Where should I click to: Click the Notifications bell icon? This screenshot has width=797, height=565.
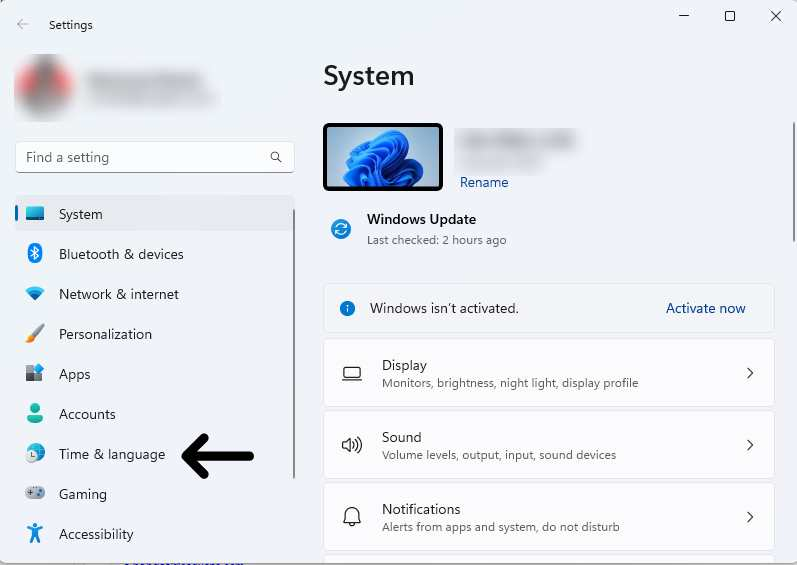352,517
